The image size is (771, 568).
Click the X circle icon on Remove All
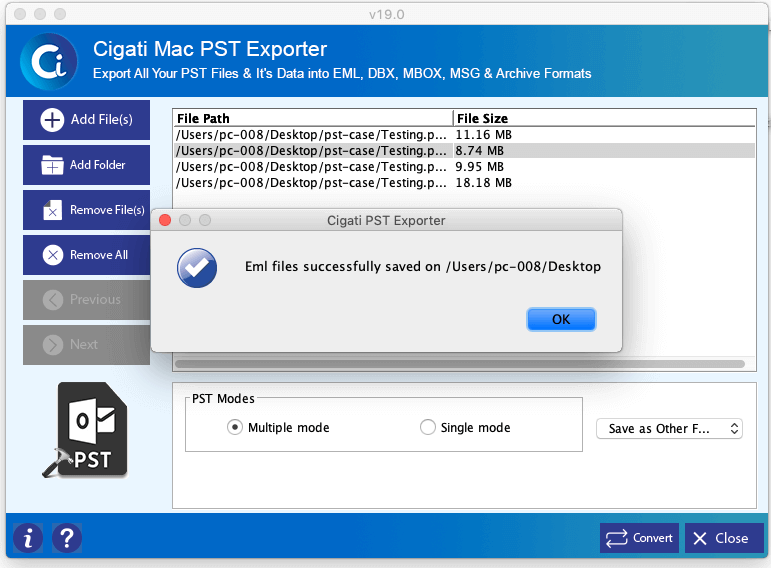(x=53, y=255)
